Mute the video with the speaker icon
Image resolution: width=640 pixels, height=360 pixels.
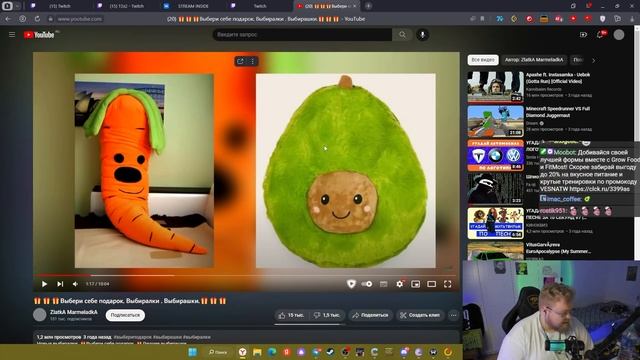point(76,284)
